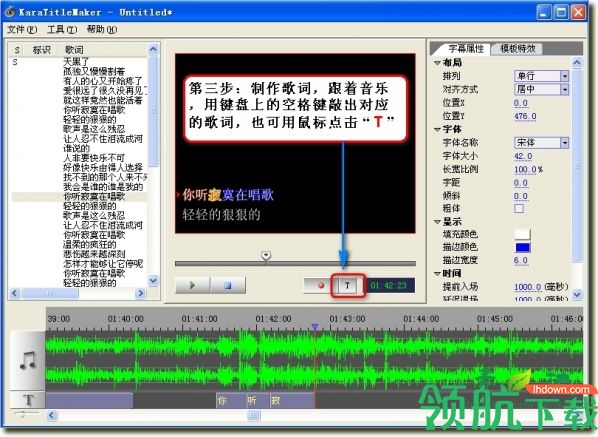The width and height of the screenshot is (598, 437).
Task: Open the 工具 menu
Action: click(62, 29)
